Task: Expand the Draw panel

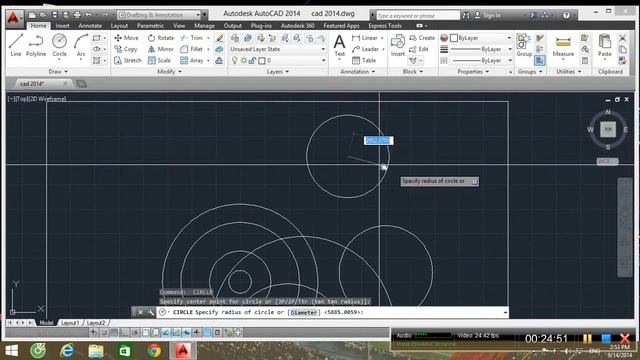Action: [x=58, y=71]
